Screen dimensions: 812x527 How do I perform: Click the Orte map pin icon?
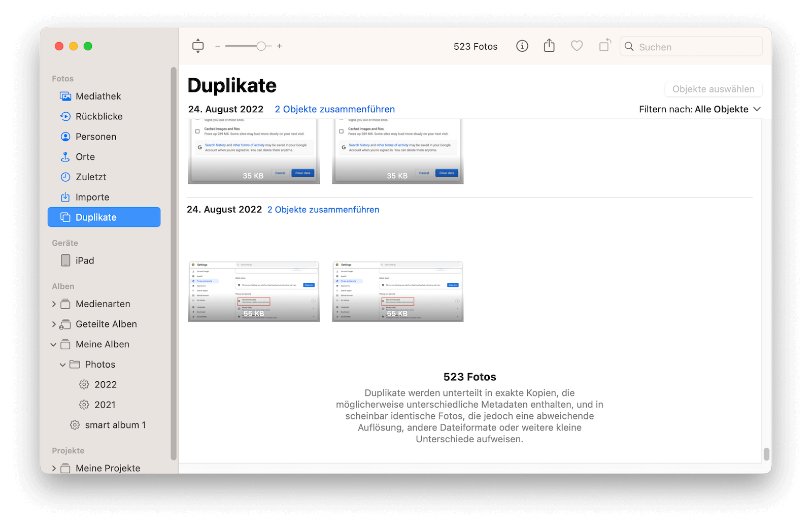click(x=65, y=157)
